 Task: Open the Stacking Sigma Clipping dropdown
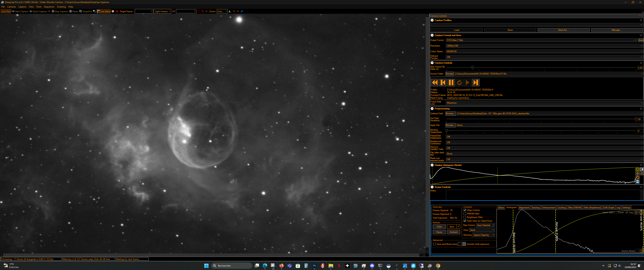click(484, 235)
